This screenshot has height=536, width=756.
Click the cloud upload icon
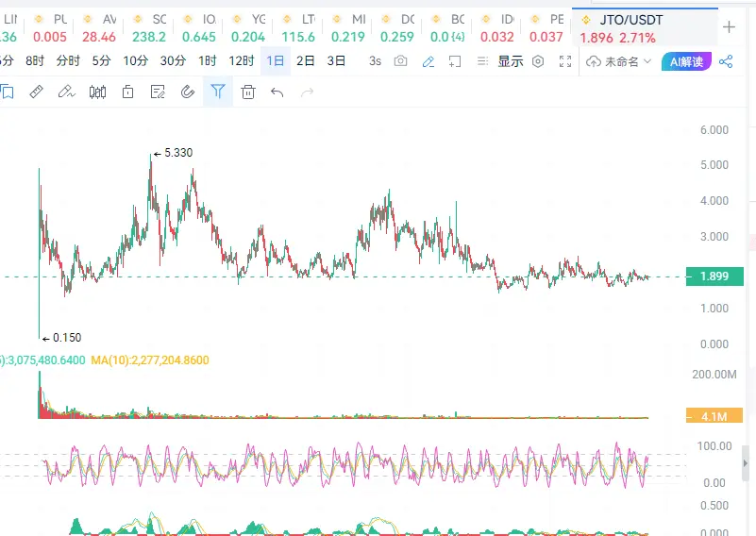point(594,61)
